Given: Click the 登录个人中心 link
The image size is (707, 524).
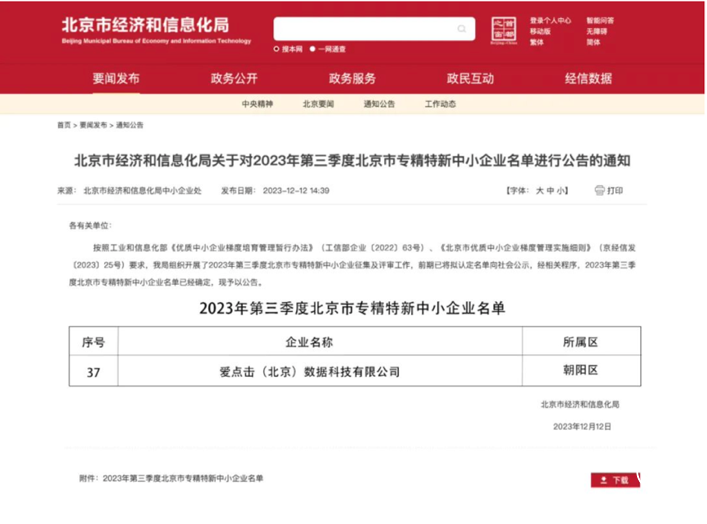Looking at the screenshot, I should point(550,21).
